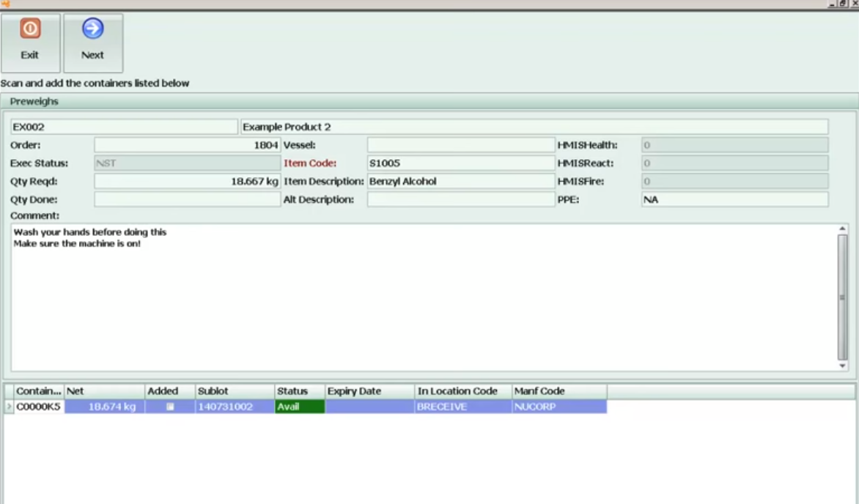Click the Exit toolbar button
Viewport: 859px width, 504px height.
pyautogui.click(x=30, y=42)
